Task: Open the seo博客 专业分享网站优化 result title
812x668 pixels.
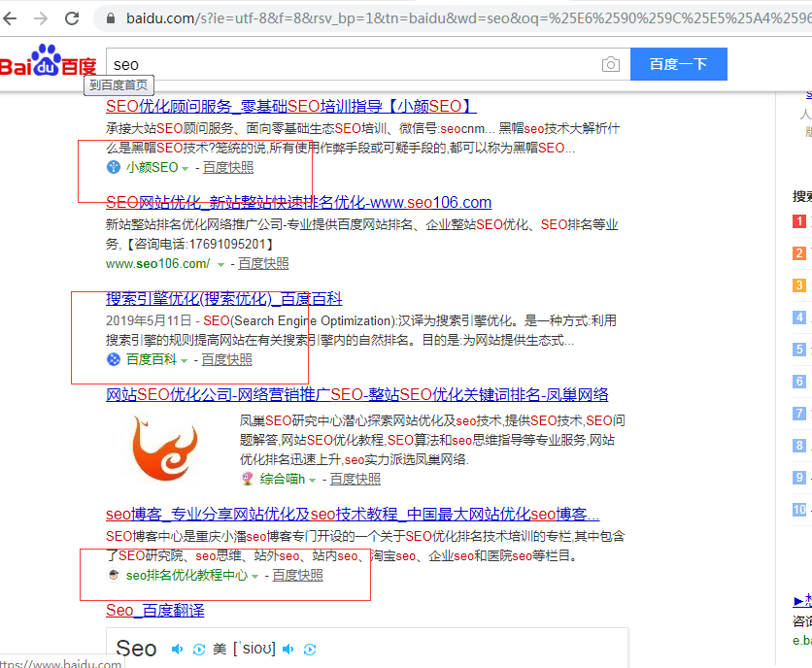Action: tap(353, 514)
